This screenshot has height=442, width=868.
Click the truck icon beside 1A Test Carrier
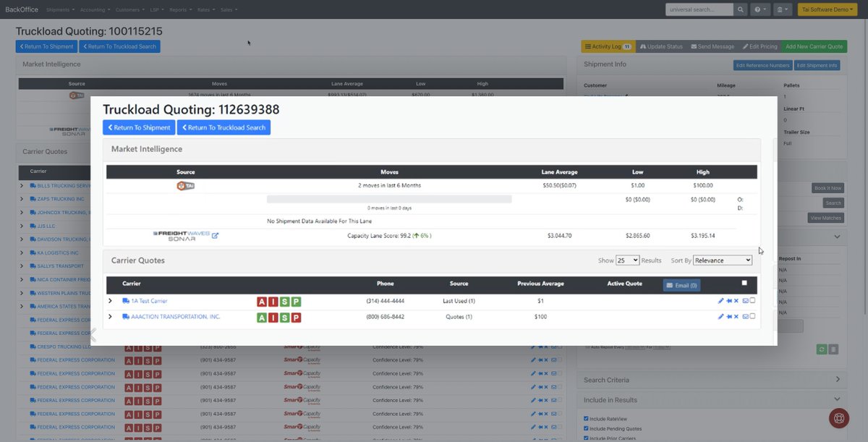(x=126, y=301)
